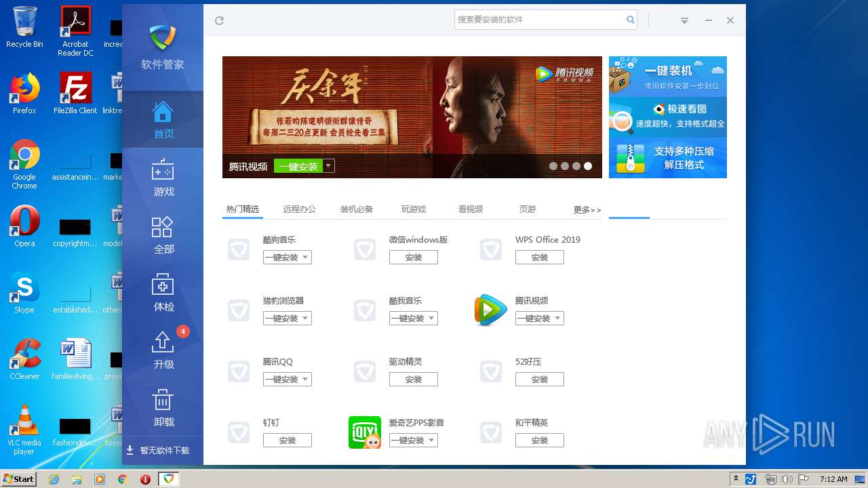The width and height of the screenshot is (868, 488).
Task: Expand 爱奇艺PPS影音 install dropdown arrow
Action: [432, 441]
